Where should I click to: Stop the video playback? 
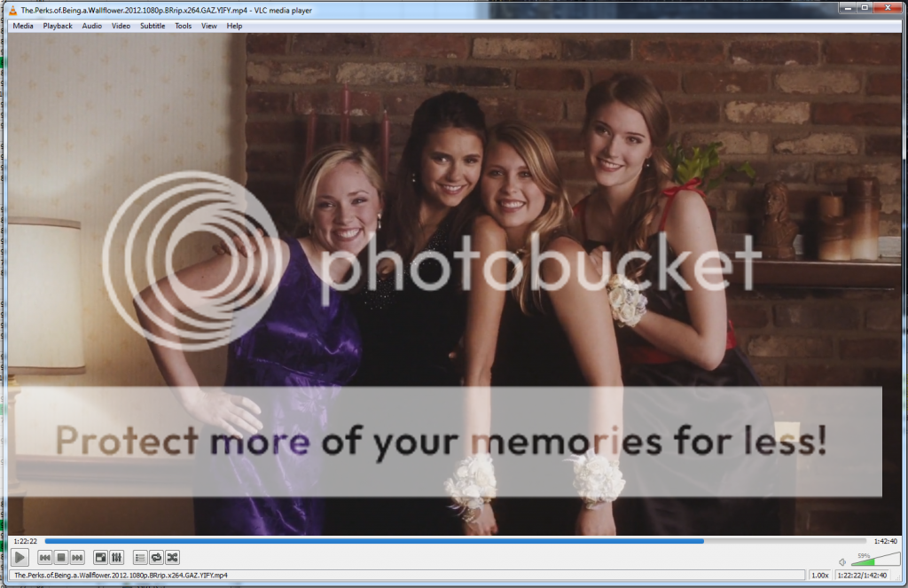[x=61, y=557]
